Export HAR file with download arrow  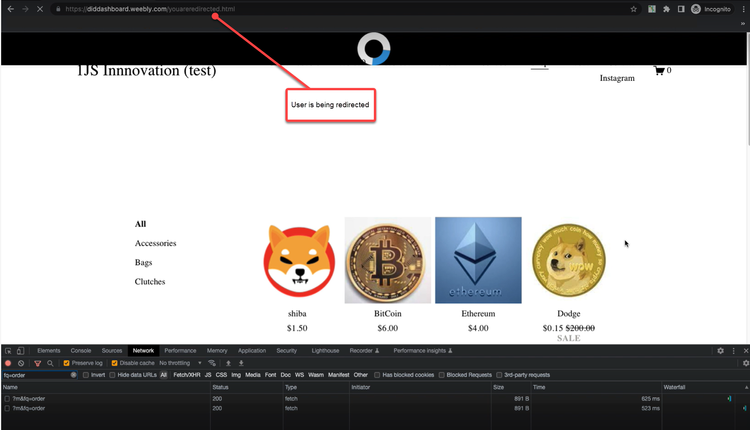[241, 363]
